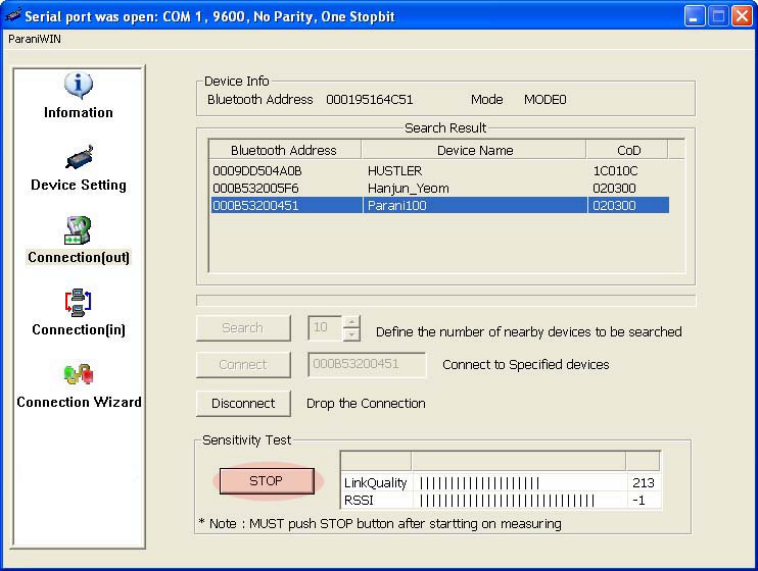This screenshot has height=571, width=758.
Task: Minimize the ParaniWIN window
Action: [x=694, y=16]
